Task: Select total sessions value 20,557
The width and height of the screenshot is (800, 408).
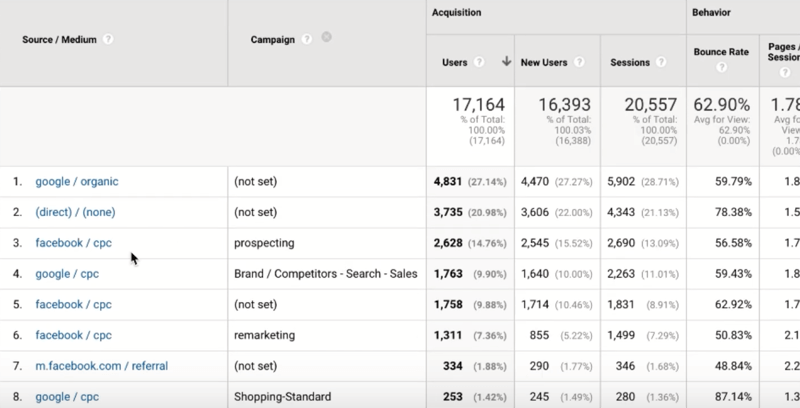Action: 651,105
